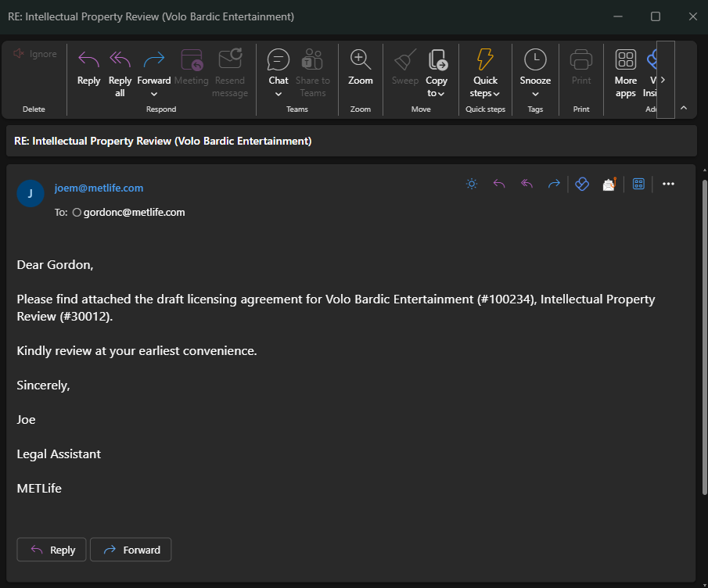Click the forward arrow in message header
708x588 pixels.
[554, 184]
